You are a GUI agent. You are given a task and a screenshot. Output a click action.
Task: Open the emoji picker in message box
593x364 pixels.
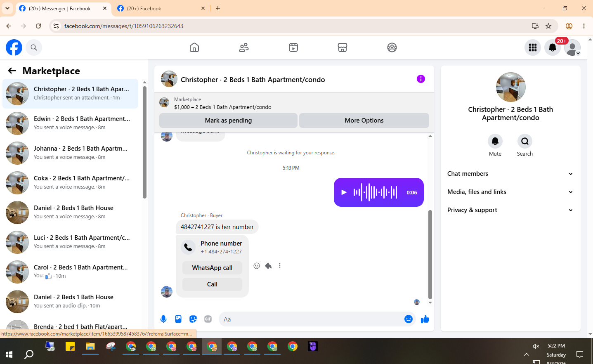tap(409, 319)
